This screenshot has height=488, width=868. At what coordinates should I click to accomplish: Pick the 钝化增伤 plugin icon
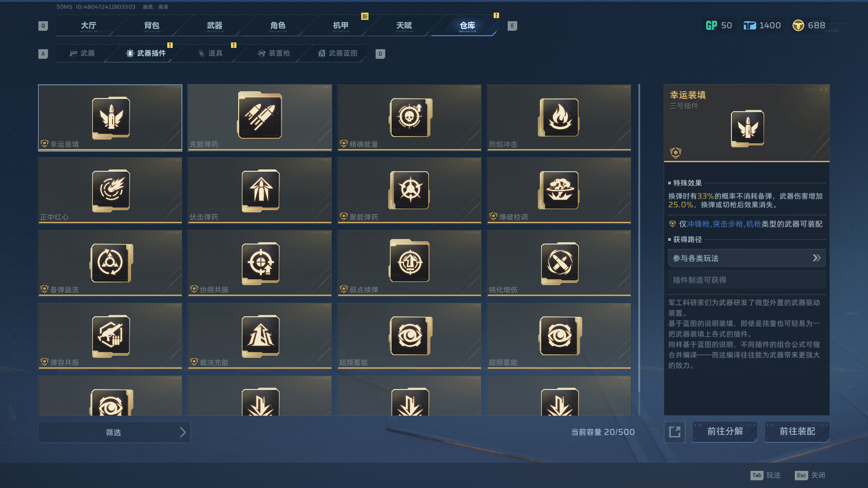pyautogui.click(x=559, y=263)
